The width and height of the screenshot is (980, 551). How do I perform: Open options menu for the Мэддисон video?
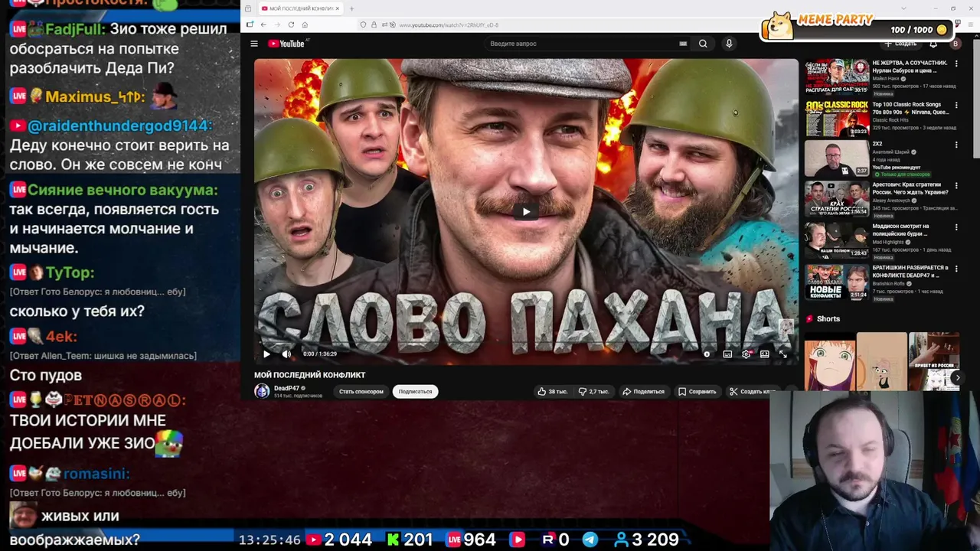coord(956,227)
